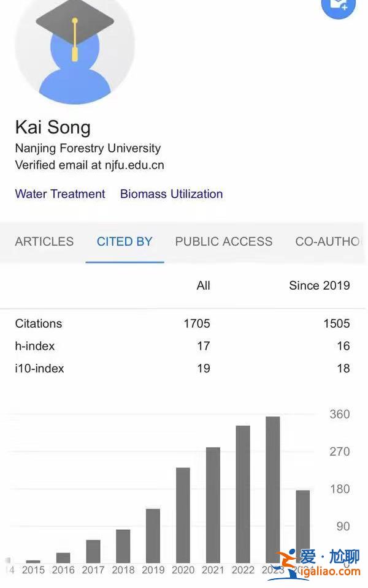Click the 2016 citations bar
The height and width of the screenshot is (588, 368).
click(x=63, y=557)
